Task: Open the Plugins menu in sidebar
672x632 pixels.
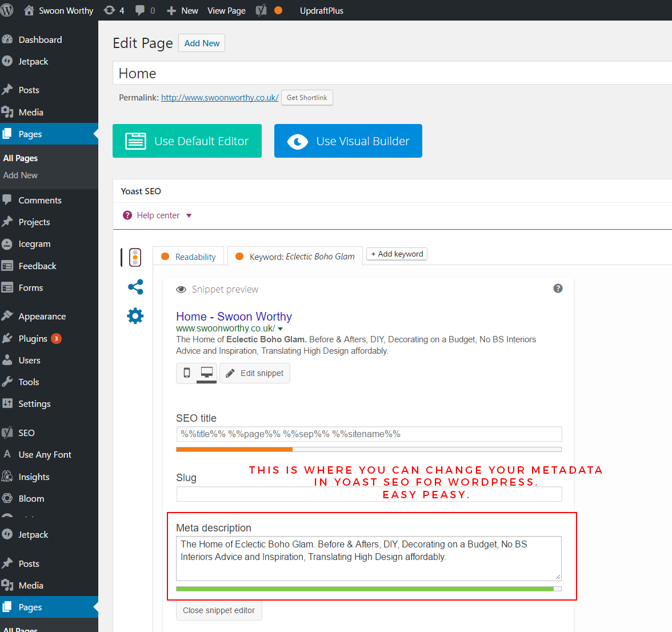Action: (33, 338)
